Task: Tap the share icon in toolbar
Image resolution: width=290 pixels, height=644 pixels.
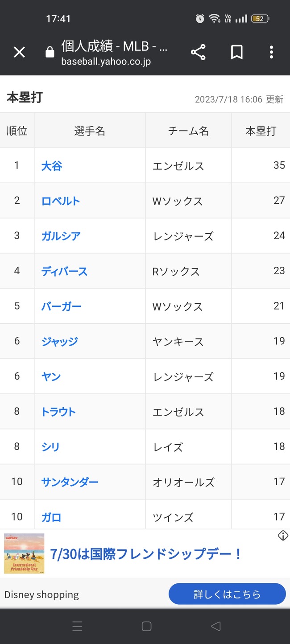Action: point(198,53)
